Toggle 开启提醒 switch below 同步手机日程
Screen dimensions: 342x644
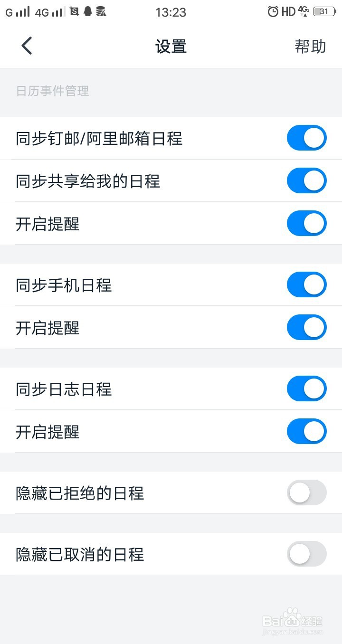click(x=306, y=328)
